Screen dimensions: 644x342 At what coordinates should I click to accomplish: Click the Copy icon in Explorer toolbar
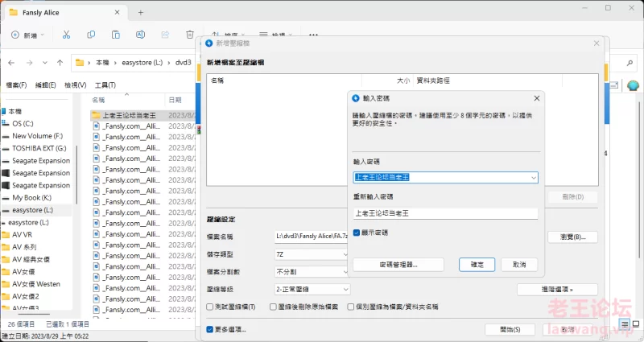click(x=91, y=35)
